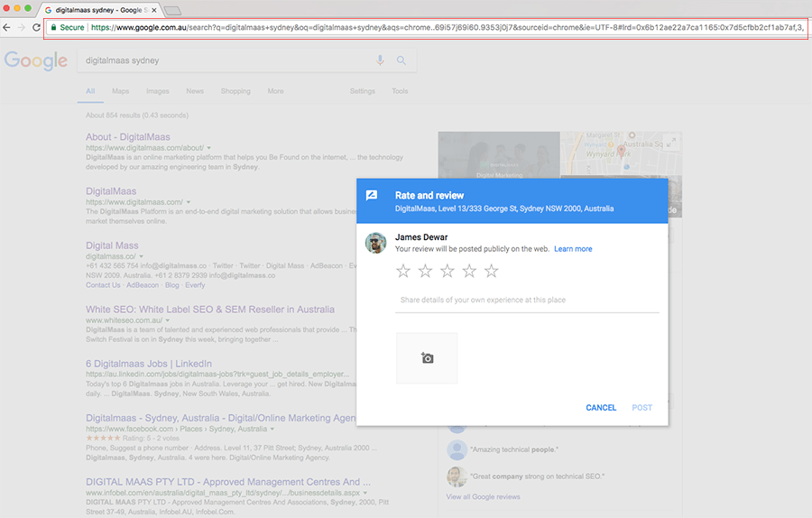
Task: Click the Google logo
Action: coord(36,60)
